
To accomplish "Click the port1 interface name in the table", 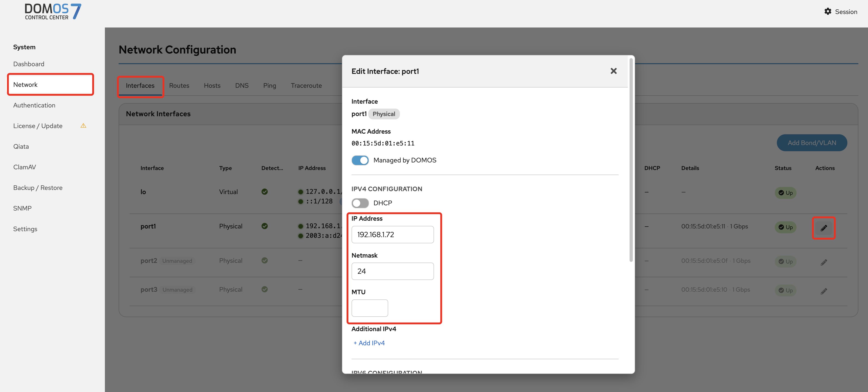I will pyautogui.click(x=148, y=227).
